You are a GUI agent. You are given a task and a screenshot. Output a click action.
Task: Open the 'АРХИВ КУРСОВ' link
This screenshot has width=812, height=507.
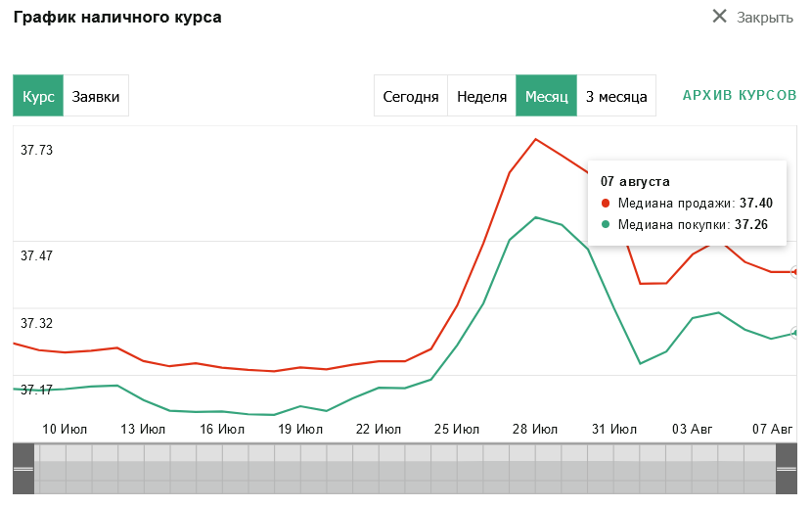(740, 96)
